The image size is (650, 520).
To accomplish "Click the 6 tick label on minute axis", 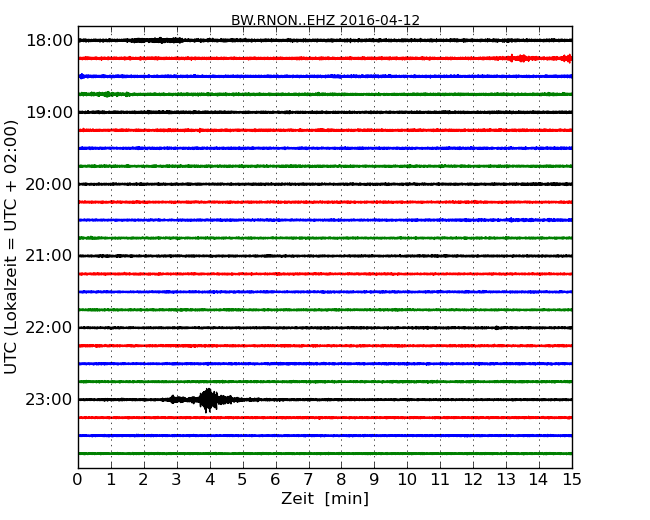I will (275, 479).
